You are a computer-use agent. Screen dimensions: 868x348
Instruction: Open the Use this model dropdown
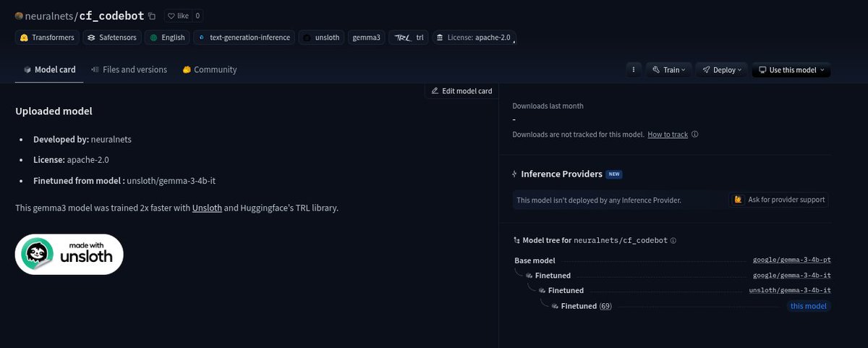[791, 70]
